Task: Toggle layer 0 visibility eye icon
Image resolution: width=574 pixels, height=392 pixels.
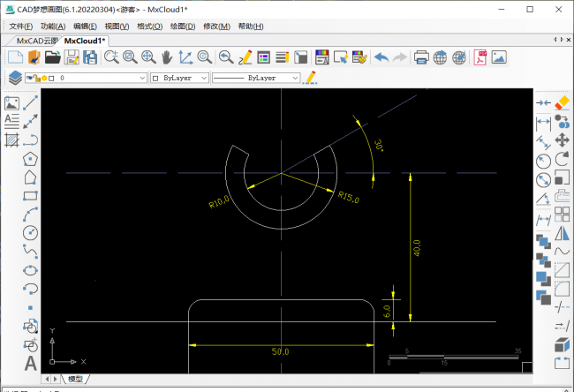Action: click(x=29, y=78)
